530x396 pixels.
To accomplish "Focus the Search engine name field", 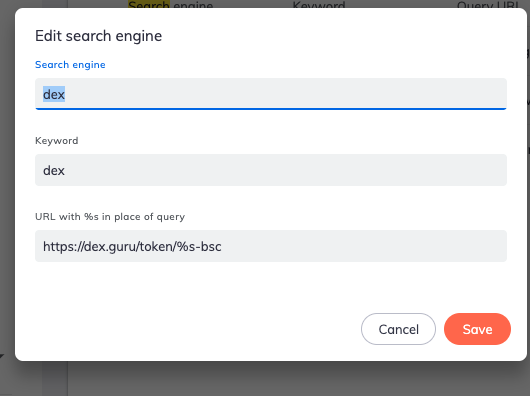I will coord(271,94).
